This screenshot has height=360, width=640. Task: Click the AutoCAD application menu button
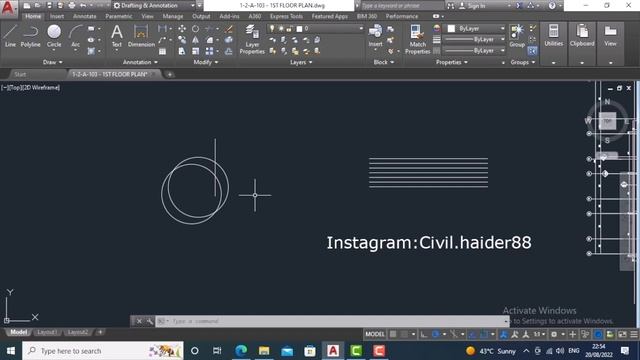click(8, 8)
